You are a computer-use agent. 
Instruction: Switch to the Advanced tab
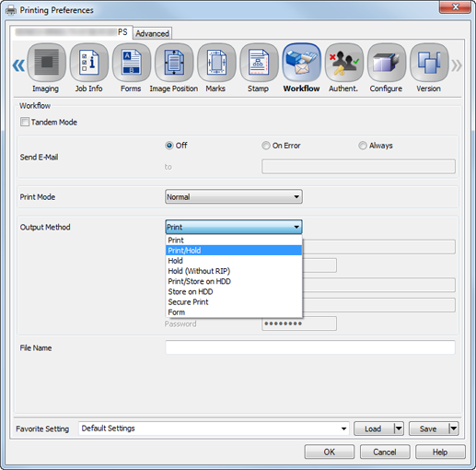152,33
